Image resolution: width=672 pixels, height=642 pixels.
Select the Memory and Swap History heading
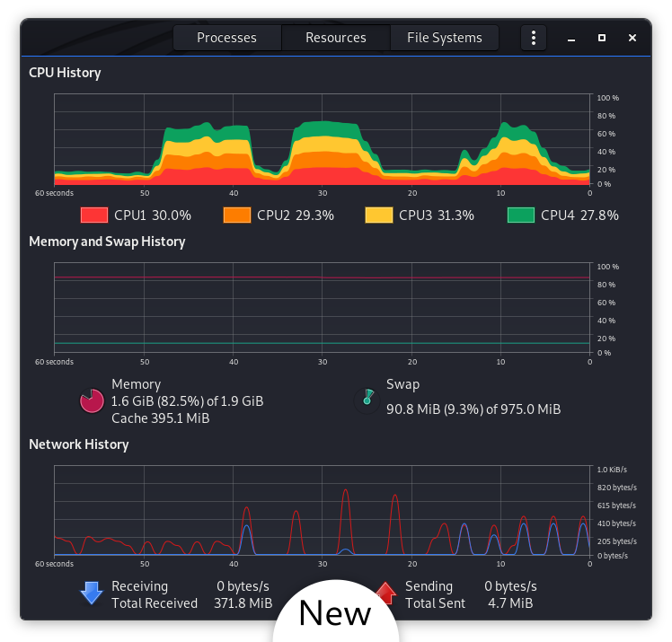coord(107,242)
